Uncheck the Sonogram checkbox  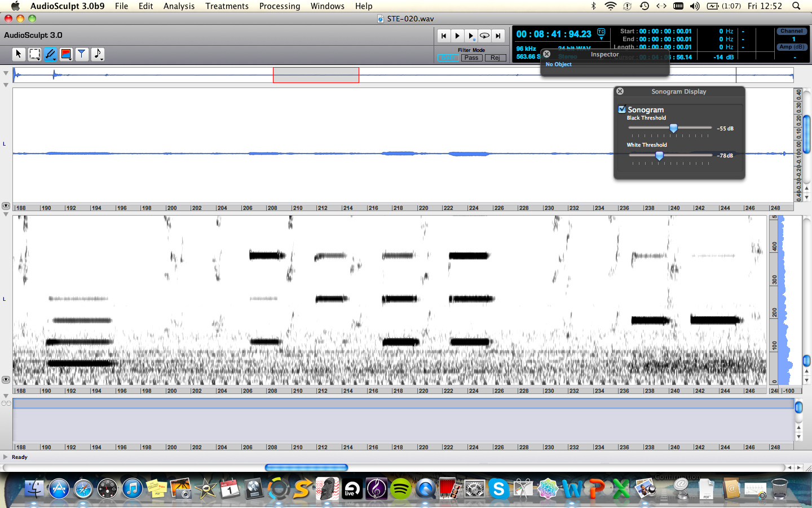tap(622, 110)
